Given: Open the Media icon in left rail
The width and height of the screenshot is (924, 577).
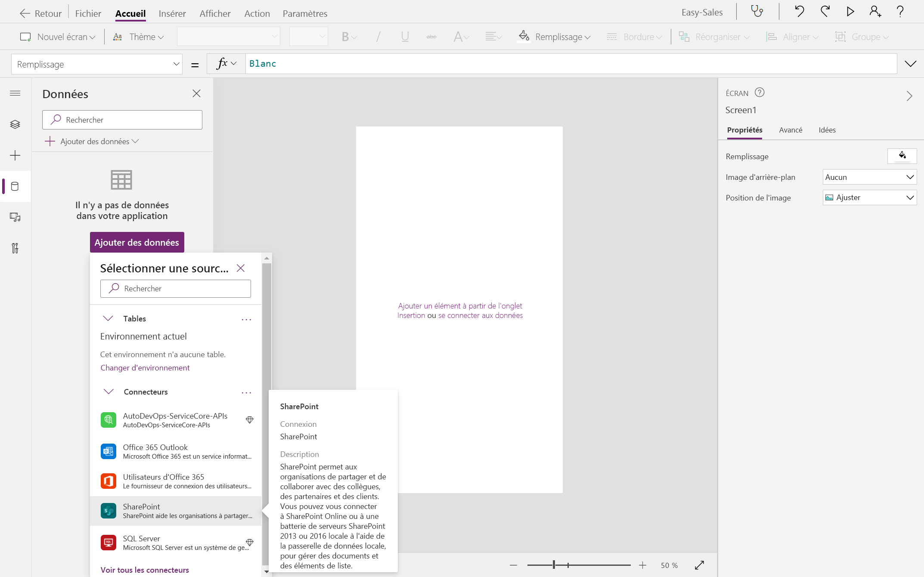Looking at the screenshot, I should click(x=15, y=217).
